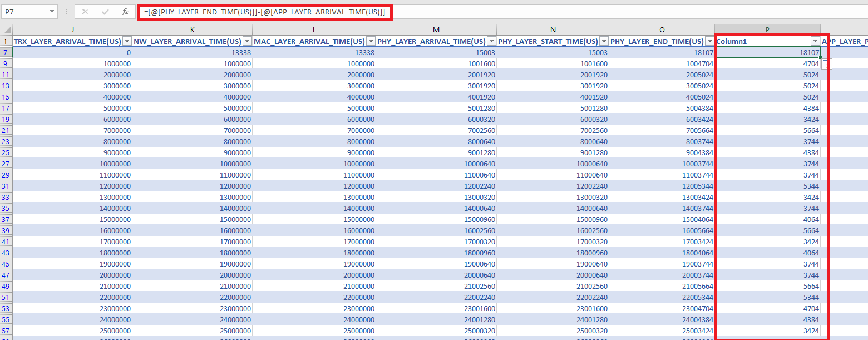This screenshot has height=340, width=868.
Task: Select Column1 cell 4704 in row 9
Action: [x=768, y=63]
